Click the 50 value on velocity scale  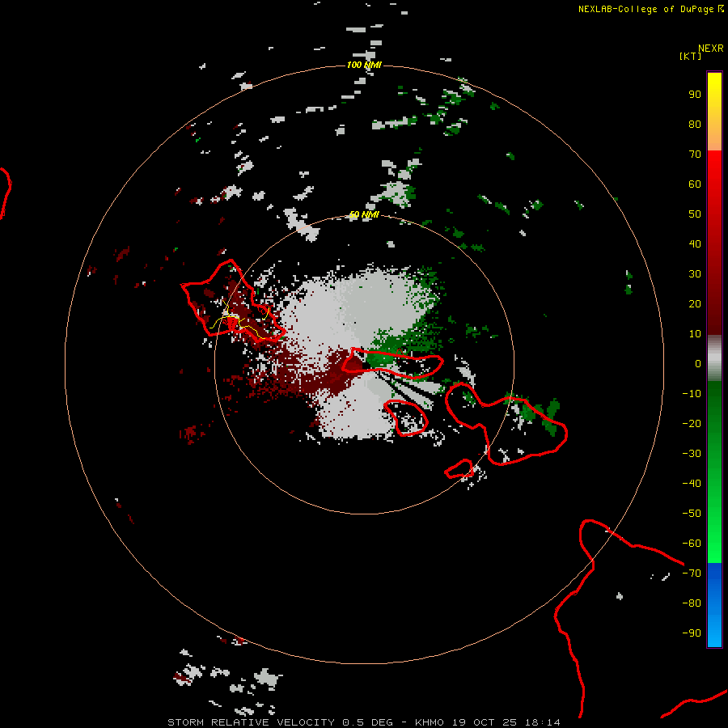[x=695, y=214]
